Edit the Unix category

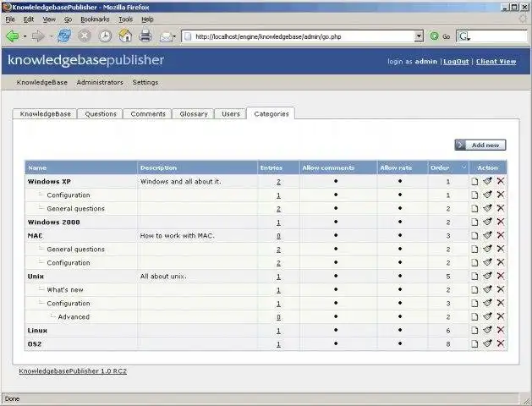487,276
